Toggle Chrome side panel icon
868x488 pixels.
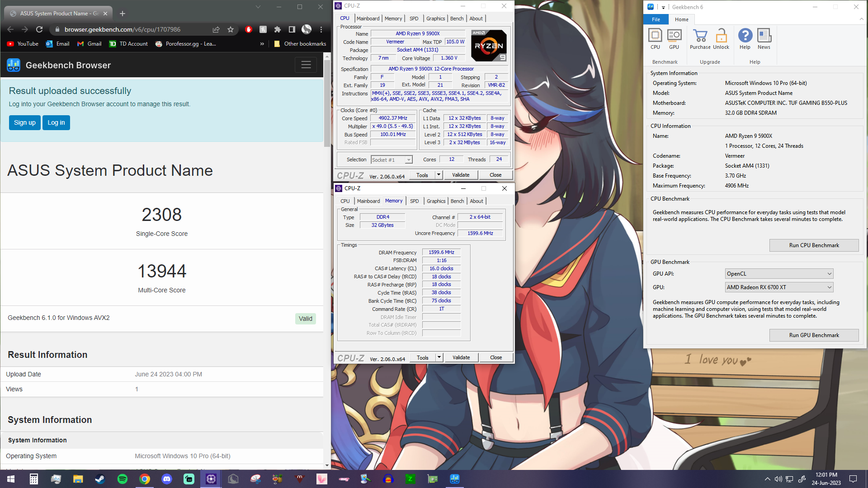(292, 29)
